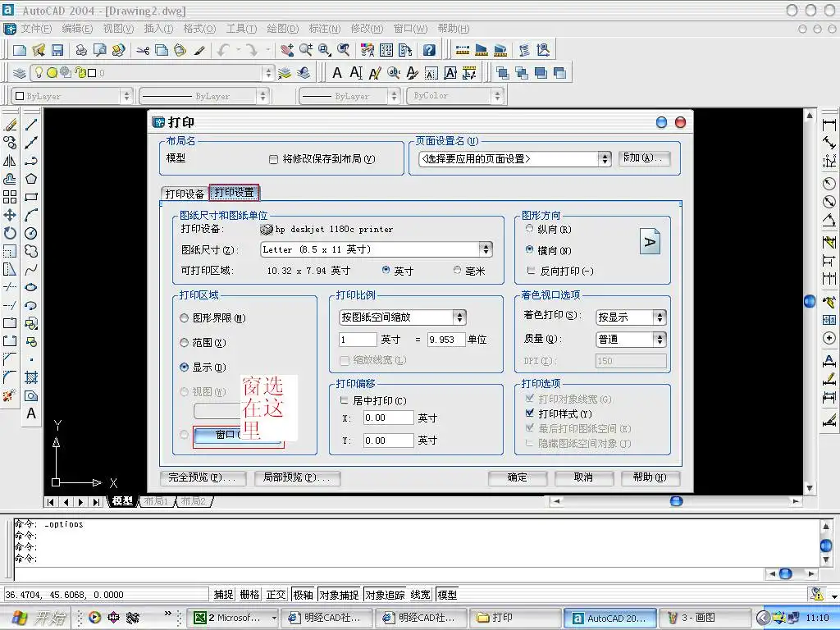The height and width of the screenshot is (630, 840).
Task: Click the New drawing icon
Action: 20,50
